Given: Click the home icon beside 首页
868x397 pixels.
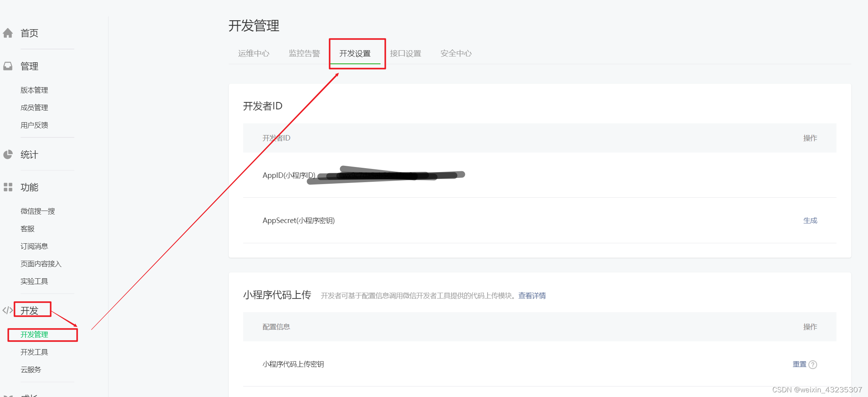Looking at the screenshot, I should 8,33.
